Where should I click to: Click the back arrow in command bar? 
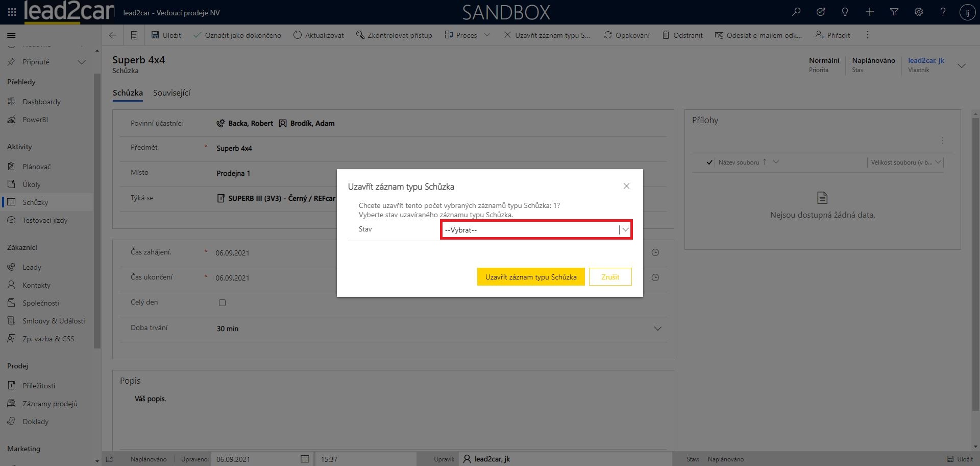coord(113,35)
